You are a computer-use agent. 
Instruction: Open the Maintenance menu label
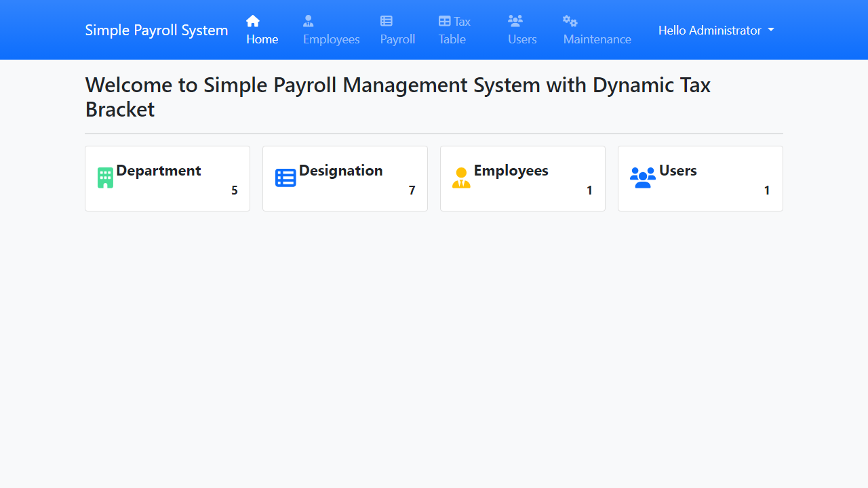(x=597, y=39)
